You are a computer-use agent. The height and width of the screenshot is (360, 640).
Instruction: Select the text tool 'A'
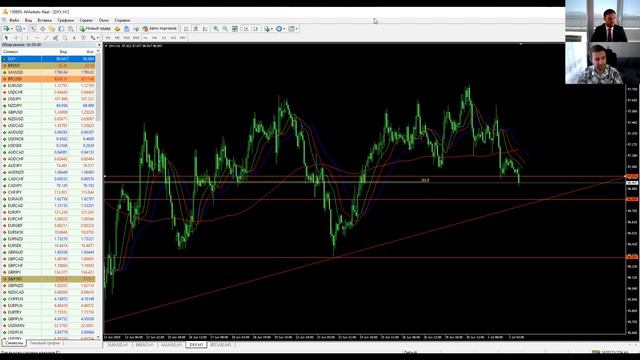point(74,38)
